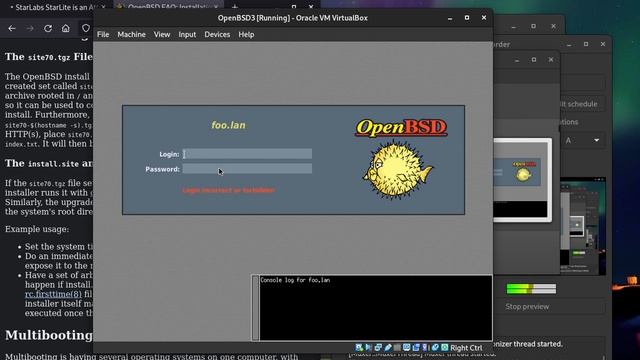Viewport: 640px width, 360px height.
Task: Click the audio status bar icon
Action: coord(369,348)
